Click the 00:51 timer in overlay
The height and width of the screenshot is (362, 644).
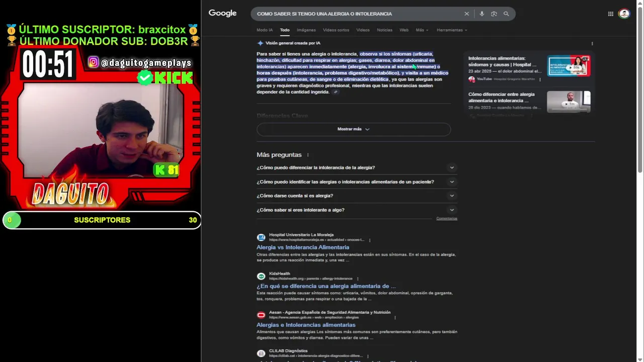[48, 64]
